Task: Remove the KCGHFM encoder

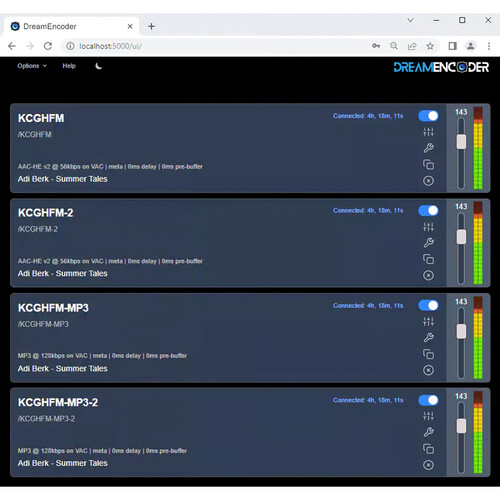Action: tap(428, 181)
